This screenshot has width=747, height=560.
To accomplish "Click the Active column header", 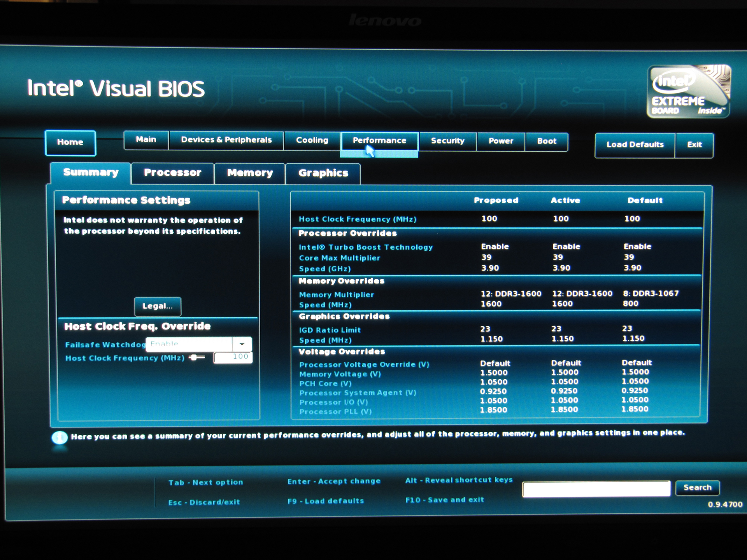I will point(565,201).
